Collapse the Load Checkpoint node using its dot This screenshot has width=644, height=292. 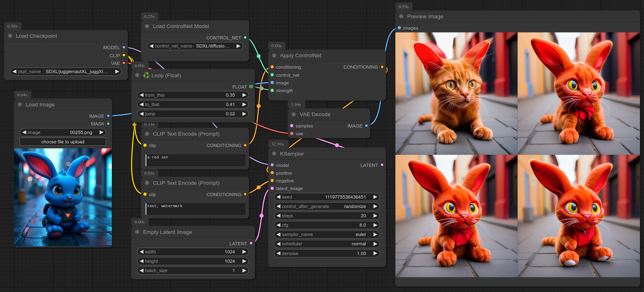pyautogui.click(x=10, y=36)
